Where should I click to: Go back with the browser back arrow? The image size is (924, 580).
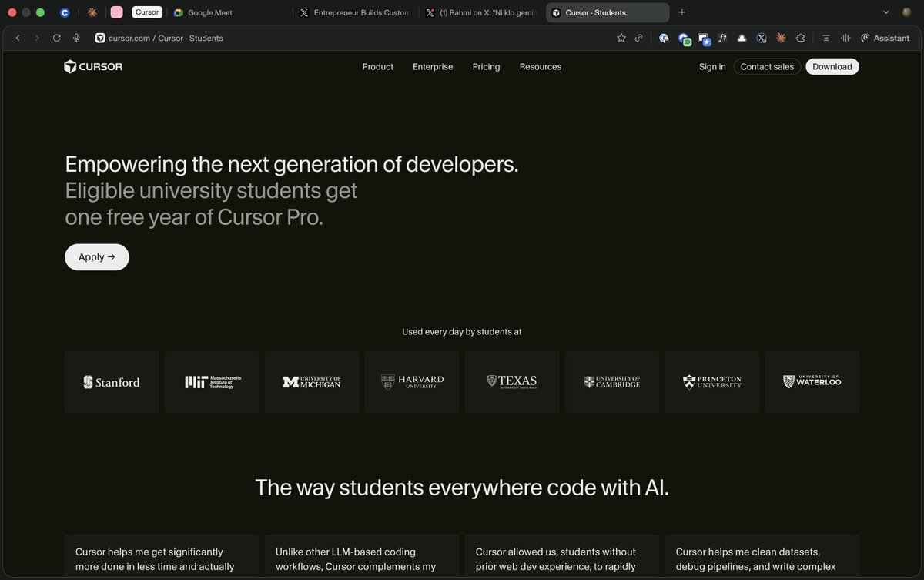[x=18, y=38]
